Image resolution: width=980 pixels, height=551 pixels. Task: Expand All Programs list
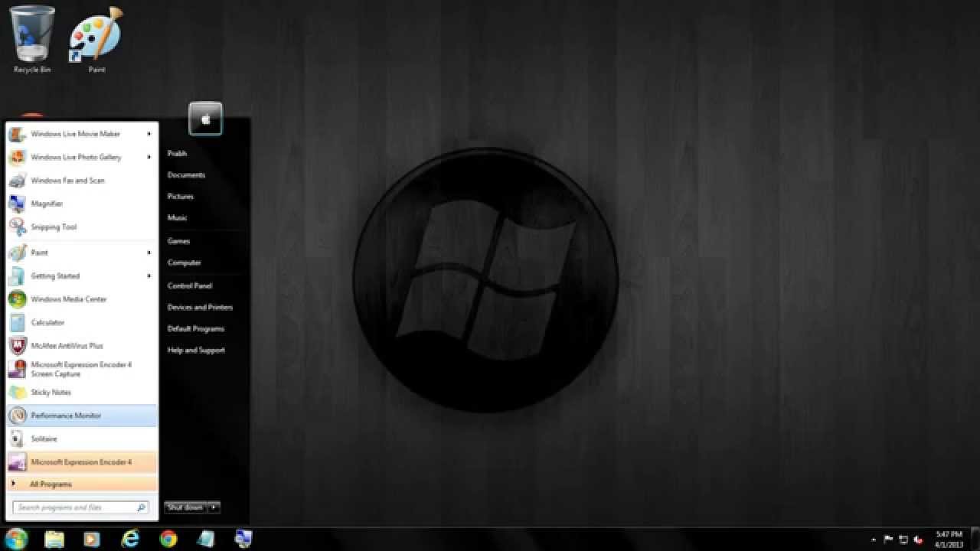pos(81,484)
